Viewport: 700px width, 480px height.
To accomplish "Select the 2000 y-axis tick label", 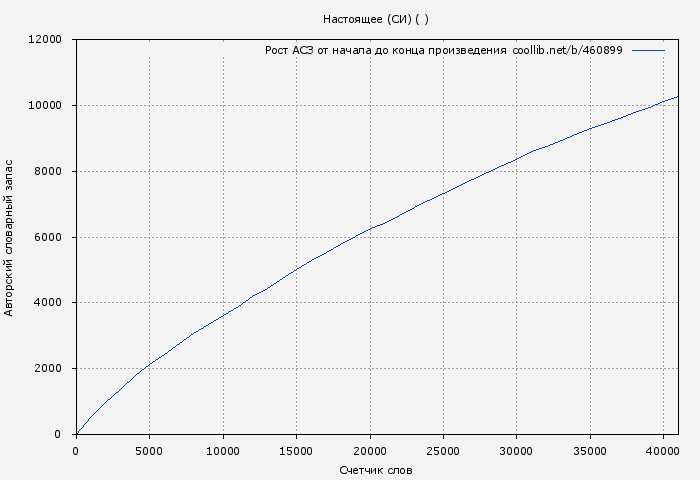I will (x=48, y=369).
